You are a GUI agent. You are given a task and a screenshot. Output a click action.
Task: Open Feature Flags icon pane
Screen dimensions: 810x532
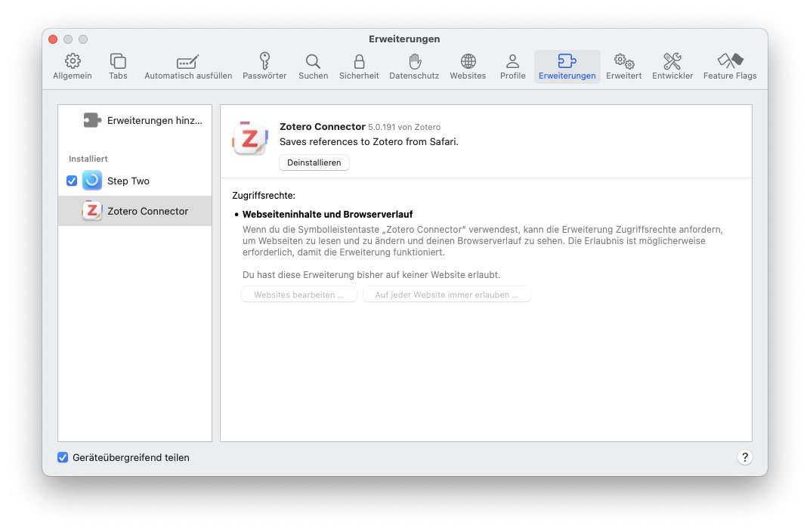(730, 61)
